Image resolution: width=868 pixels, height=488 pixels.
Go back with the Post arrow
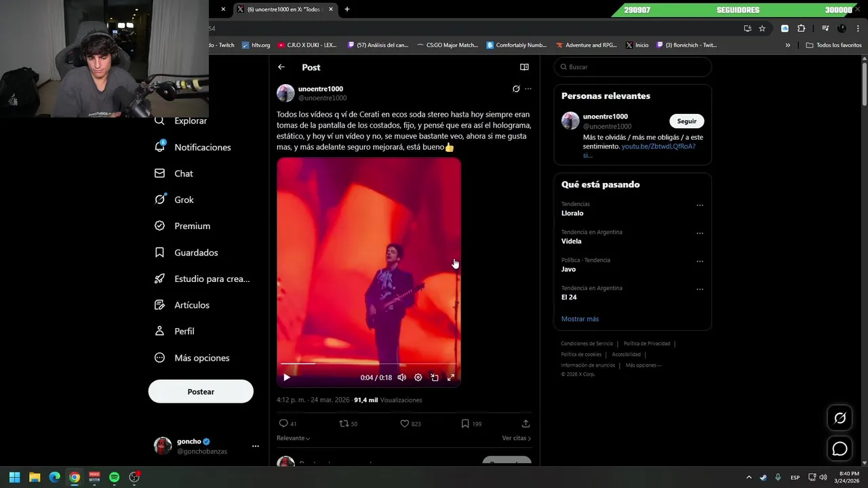(281, 67)
